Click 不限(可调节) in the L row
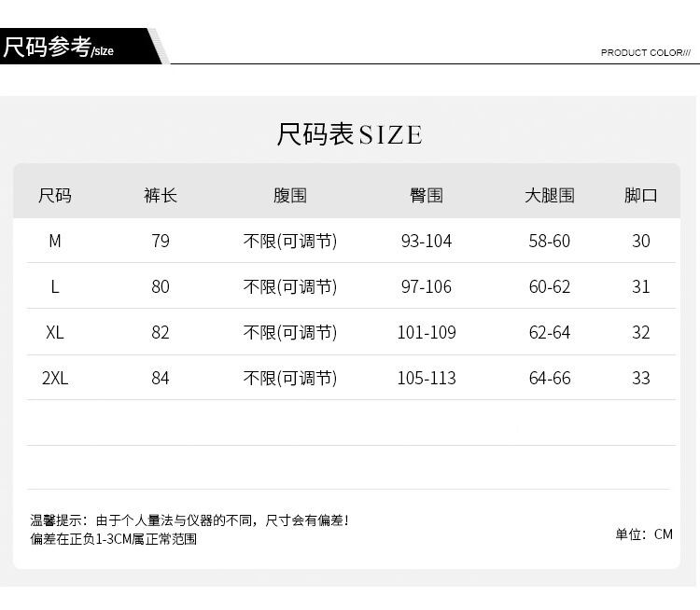The width and height of the screenshot is (700, 610). (x=290, y=286)
